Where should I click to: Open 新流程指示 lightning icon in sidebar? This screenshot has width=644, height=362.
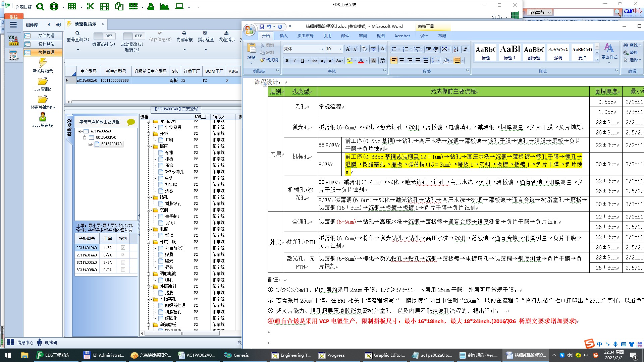[43, 63]
